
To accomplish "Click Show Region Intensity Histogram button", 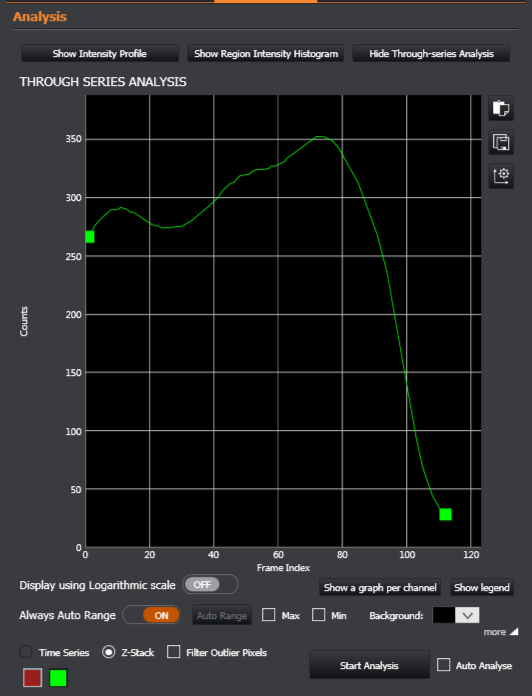I will [x=266, y=54].
